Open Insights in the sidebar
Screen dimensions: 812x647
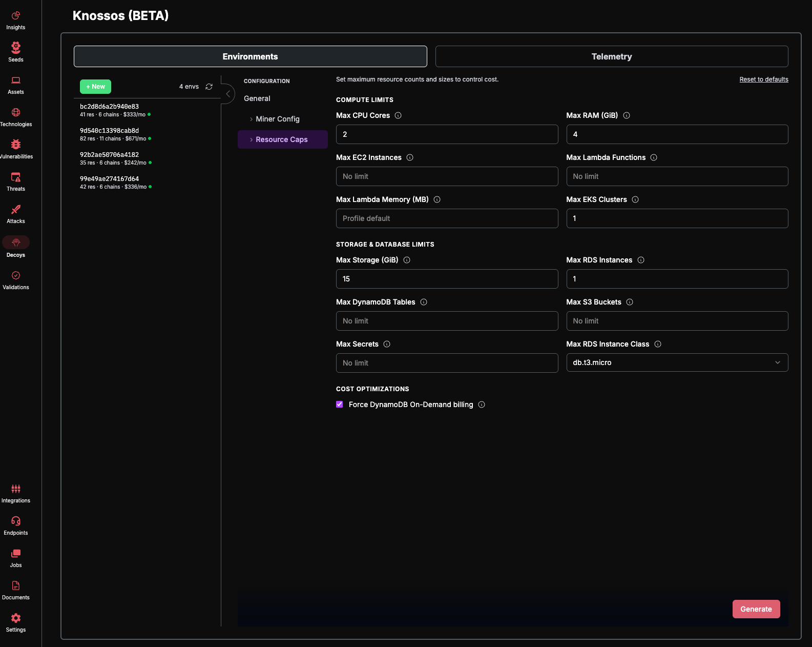(x=16, y=15)
